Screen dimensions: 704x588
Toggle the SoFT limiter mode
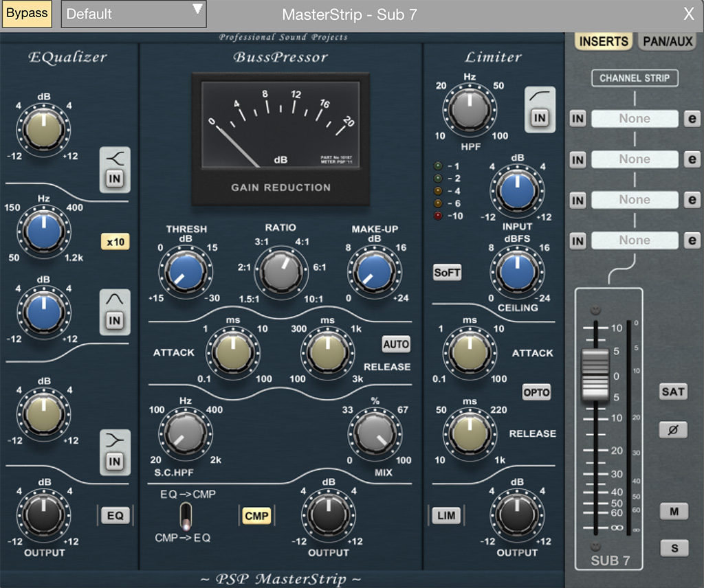point(447,272)
